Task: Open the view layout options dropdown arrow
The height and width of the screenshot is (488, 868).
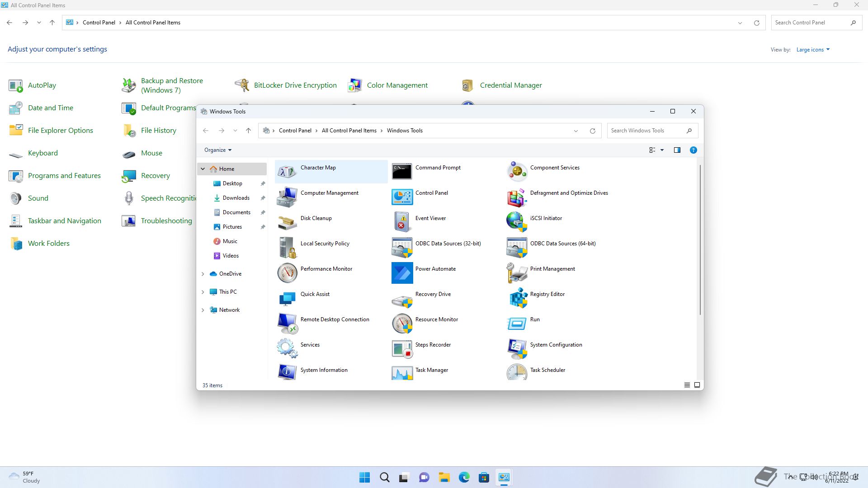Action: (x=662, y=150)
